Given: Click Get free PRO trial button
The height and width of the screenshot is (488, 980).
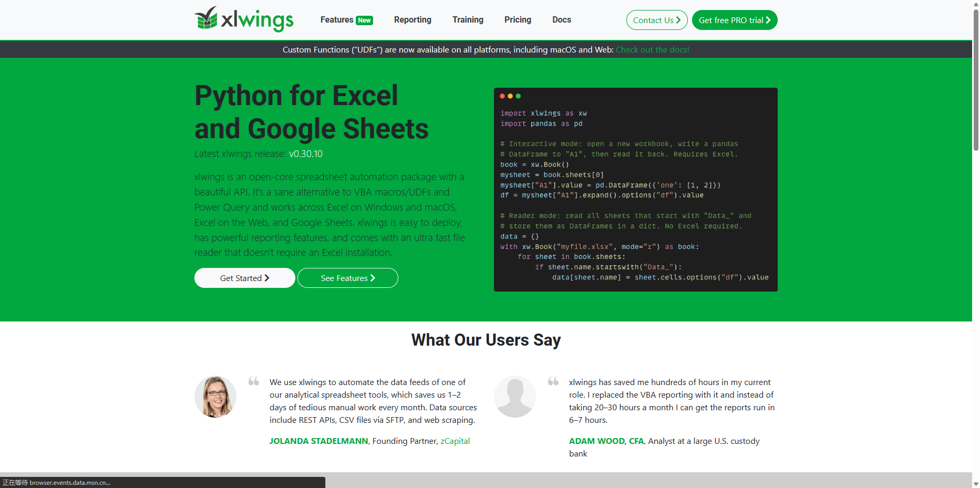Looking at the screenshot, I should 735,20.
